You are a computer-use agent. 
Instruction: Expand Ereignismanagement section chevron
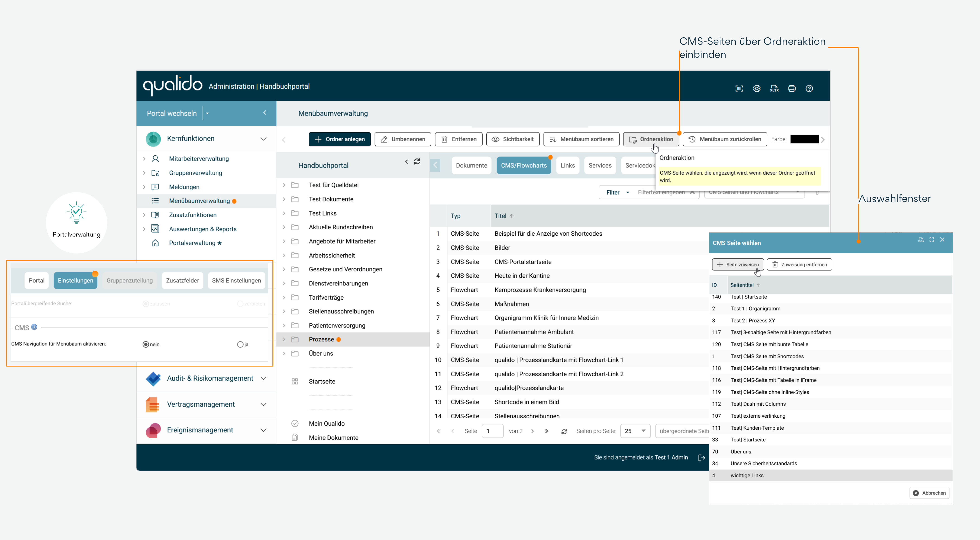click(264, 430)
